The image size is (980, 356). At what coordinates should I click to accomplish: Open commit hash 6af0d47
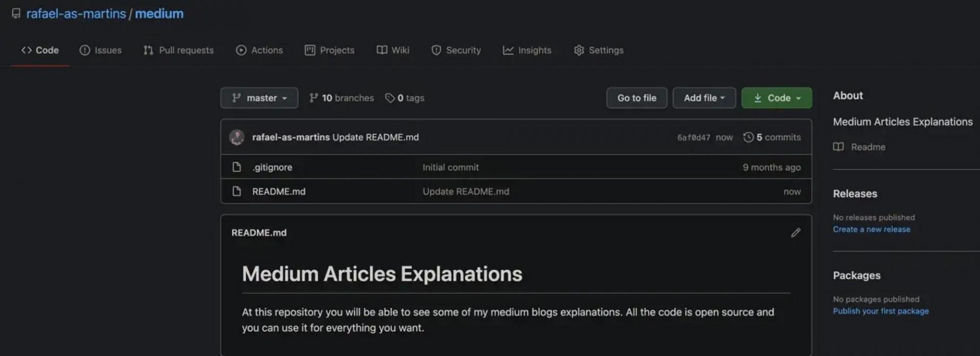click(693, 137)
